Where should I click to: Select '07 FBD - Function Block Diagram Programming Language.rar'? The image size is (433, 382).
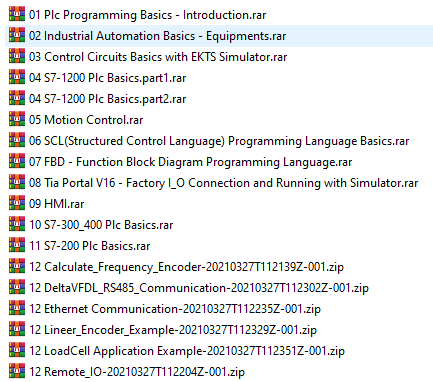click(190, 162)
